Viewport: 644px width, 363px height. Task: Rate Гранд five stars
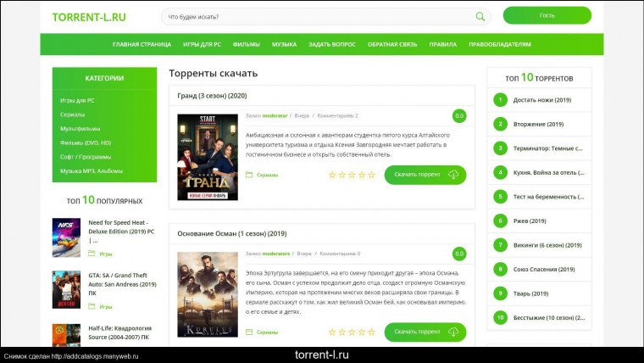coord(372,175)
